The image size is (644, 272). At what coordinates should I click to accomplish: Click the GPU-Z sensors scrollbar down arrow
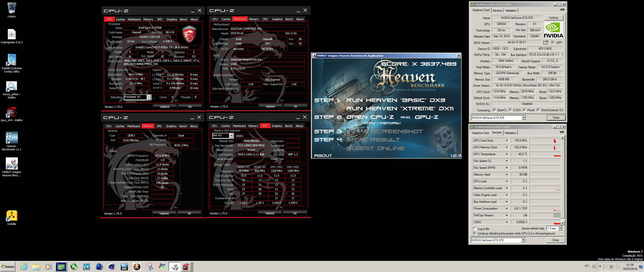point(562,223)
